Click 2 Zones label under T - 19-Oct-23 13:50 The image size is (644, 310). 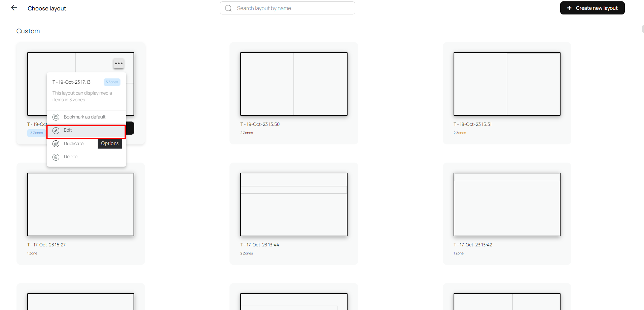(247, 133)
